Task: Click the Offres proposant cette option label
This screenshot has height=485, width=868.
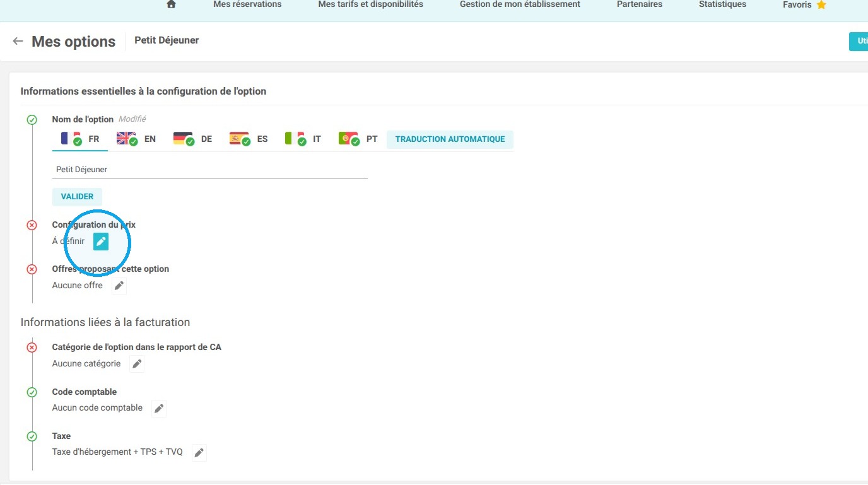Action: pos(110,269)
